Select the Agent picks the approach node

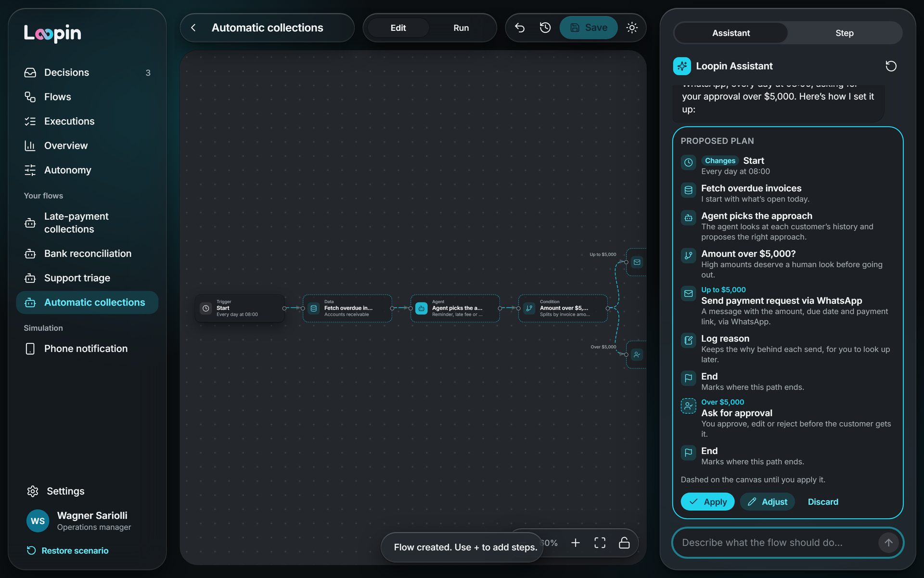click(455, 308)
